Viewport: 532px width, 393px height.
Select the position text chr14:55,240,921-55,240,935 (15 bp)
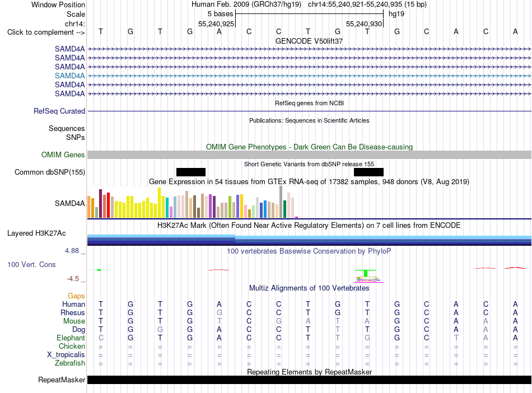(x=367, y=4)
